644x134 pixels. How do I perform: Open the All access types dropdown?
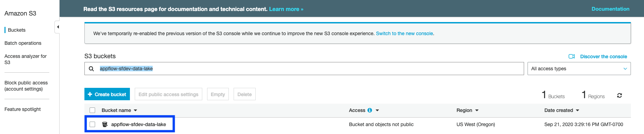point(579,69)
